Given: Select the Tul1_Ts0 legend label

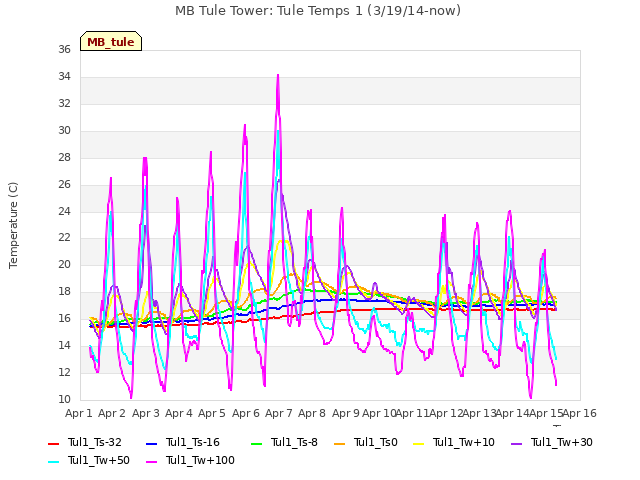Looking at the screenshot, I should pyautogui.click(x=376, y=442).
